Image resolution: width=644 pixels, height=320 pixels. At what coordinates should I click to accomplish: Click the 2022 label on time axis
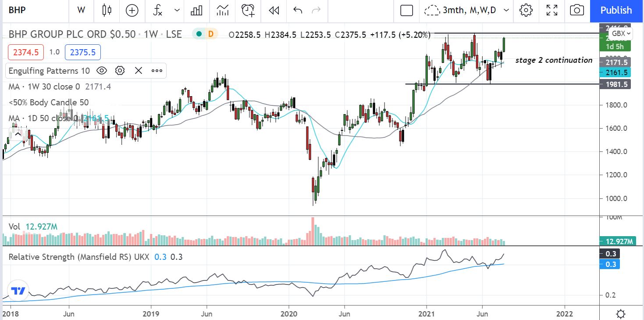[565, 314]
